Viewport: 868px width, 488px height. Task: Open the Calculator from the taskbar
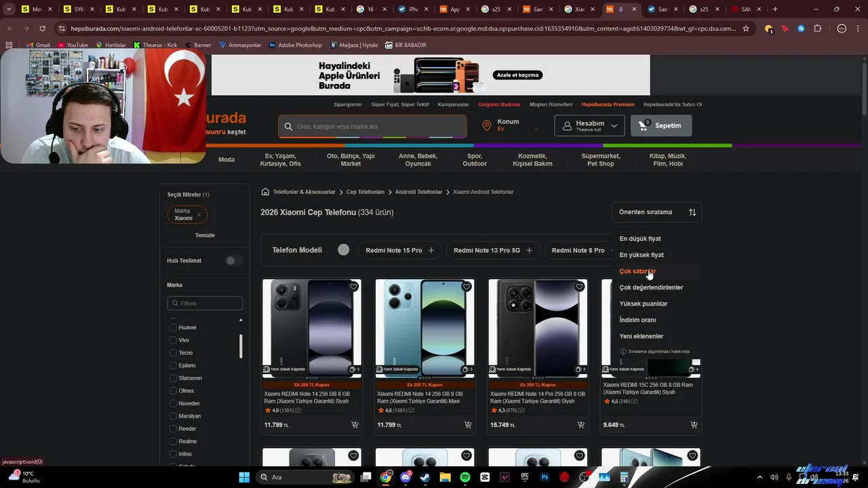(x=624, y=477)
